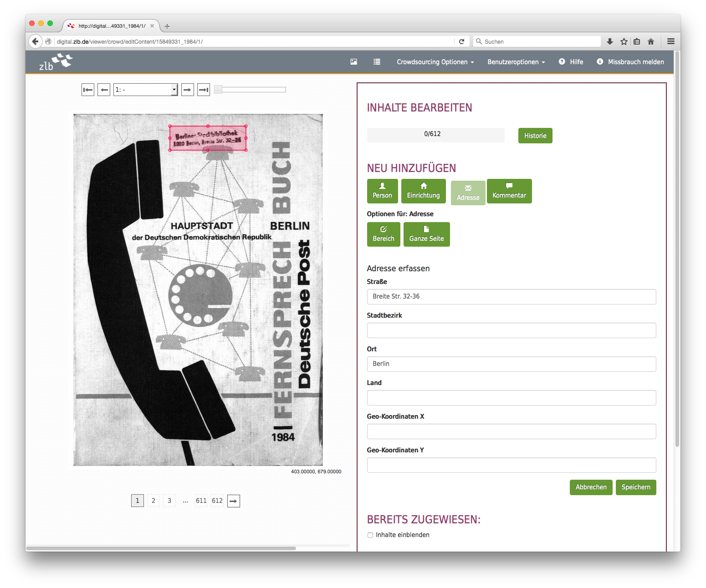Go to previous page arrow above viewer

pyautogui.click(x=104, y=90)
